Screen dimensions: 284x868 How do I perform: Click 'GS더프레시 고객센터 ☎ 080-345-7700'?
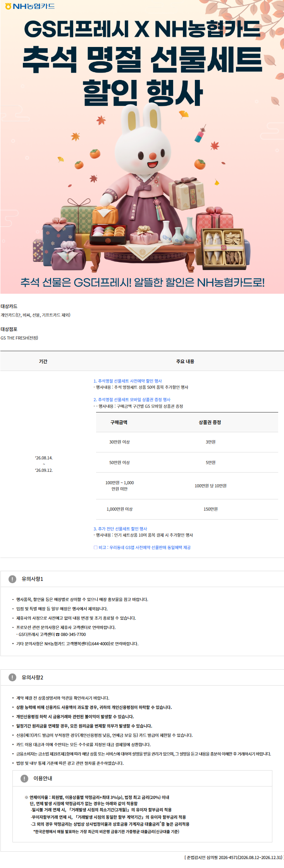tap(51, 634)
